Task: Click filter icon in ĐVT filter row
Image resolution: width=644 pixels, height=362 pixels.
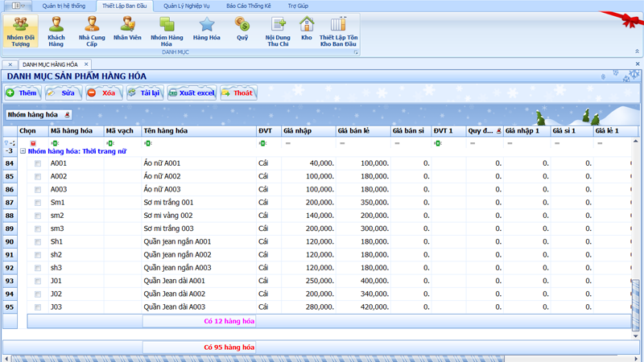Action: point(262,143)
